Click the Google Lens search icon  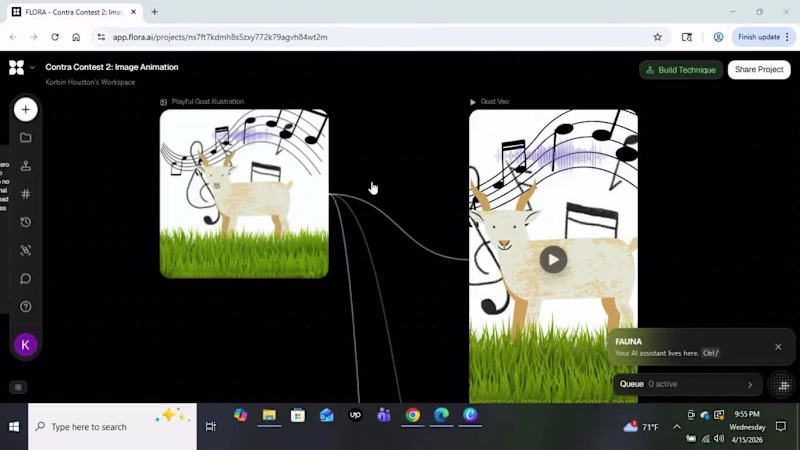[687, 37]
